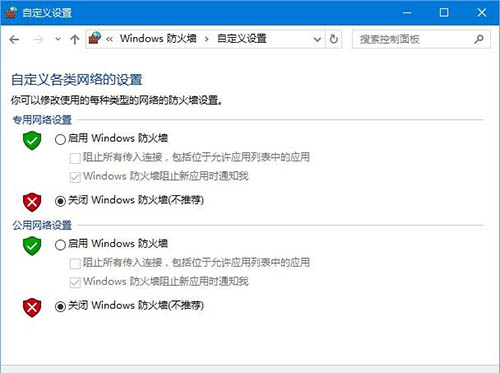The width and height of the screenshot is (500, 373).
Task: Select 关闭 Windows 防火墙 under 公用网络设置
Action: [60, 306]
